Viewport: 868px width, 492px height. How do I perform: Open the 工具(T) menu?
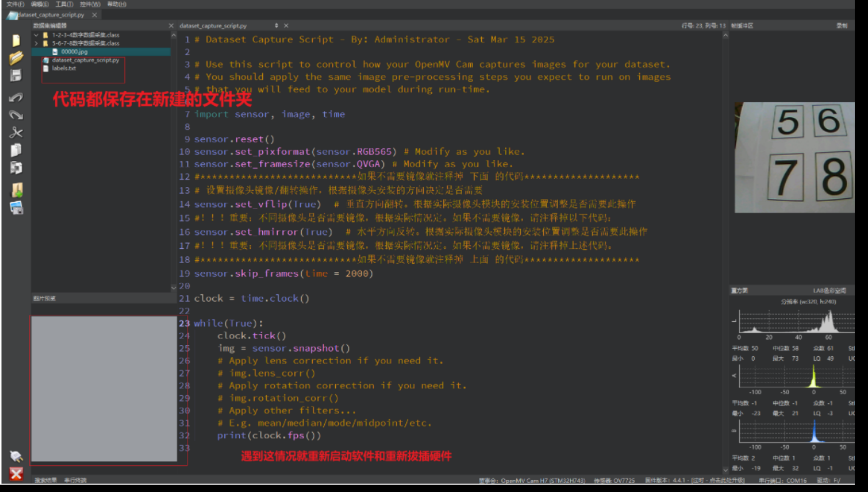64,4
